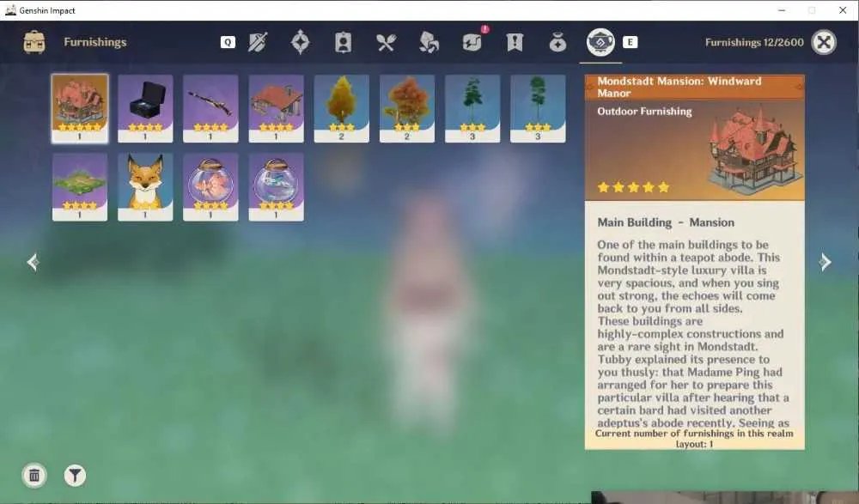Select the black chest furnishing item
The image size is (859, 504).
coord(145,108)
